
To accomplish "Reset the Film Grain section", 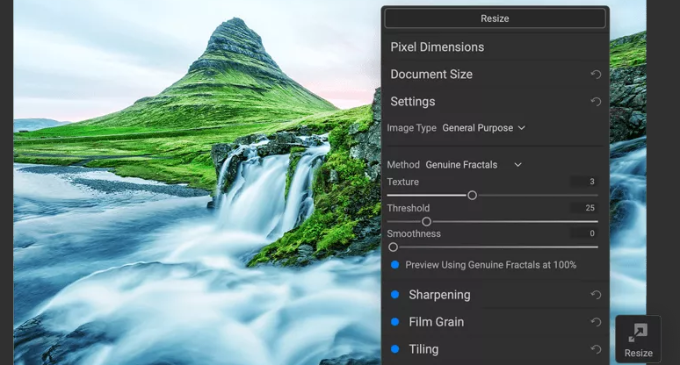I will click(x=596, y=322).
